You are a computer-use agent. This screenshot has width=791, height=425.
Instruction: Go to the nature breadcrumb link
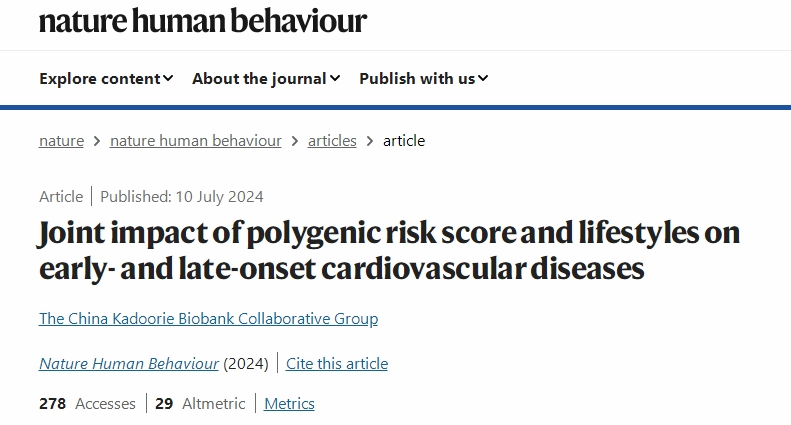pyautogui.click(x=61, y=141)
